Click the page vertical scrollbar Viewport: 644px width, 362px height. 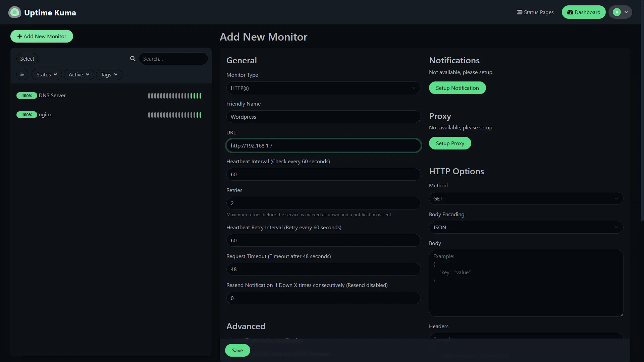click(642, 111)
